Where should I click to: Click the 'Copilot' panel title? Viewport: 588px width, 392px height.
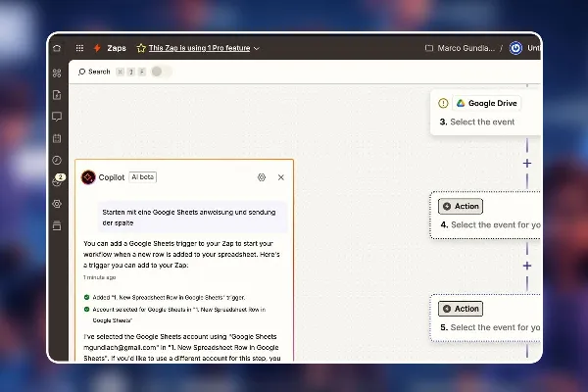[112, 177]
